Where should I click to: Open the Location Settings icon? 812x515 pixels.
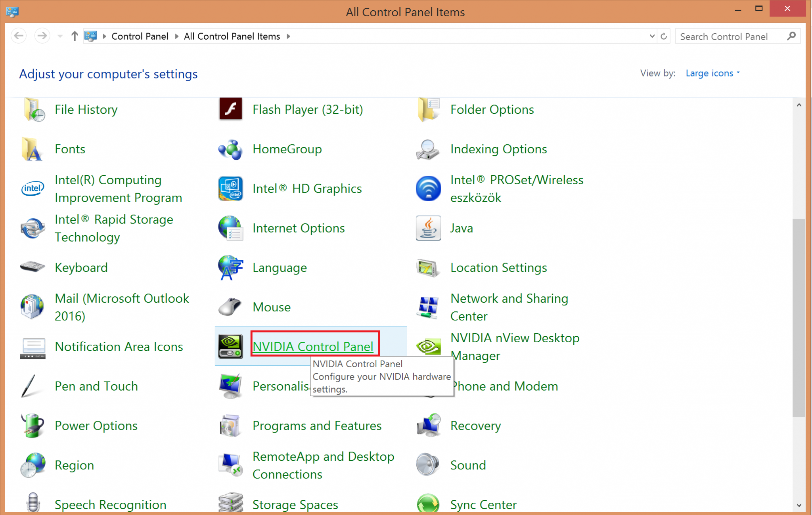tap(428, 268)
